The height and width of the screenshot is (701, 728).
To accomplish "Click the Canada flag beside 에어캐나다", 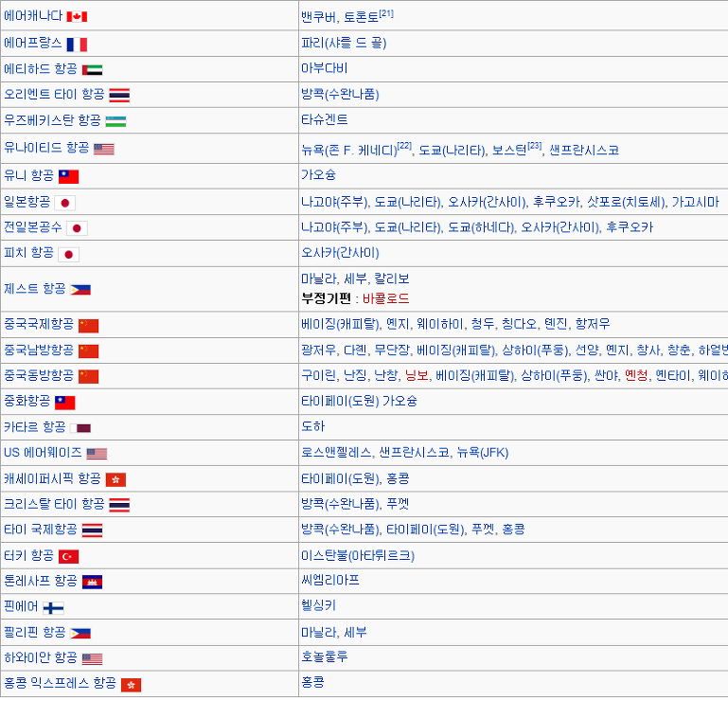I will coord(77,17).
